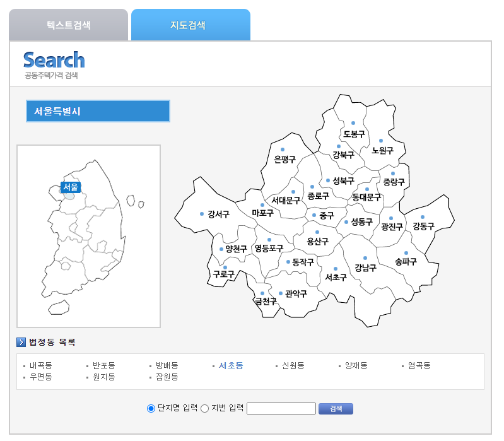
Task: Open the 양재동 link
Action: (x=356, y=365)
